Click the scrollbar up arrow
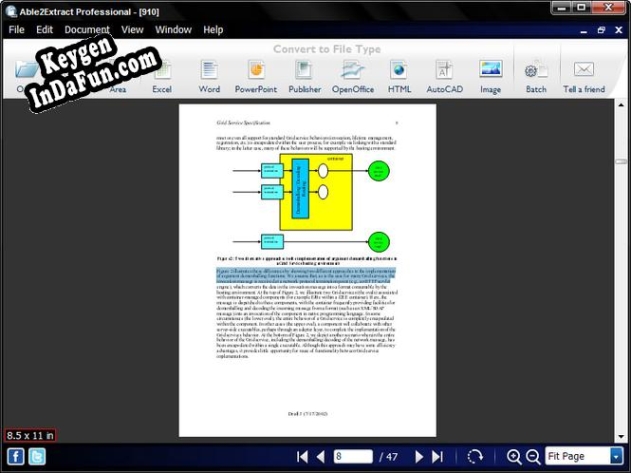Image resolution: width=631 pixels, height=473 pixels. point(621,105)
